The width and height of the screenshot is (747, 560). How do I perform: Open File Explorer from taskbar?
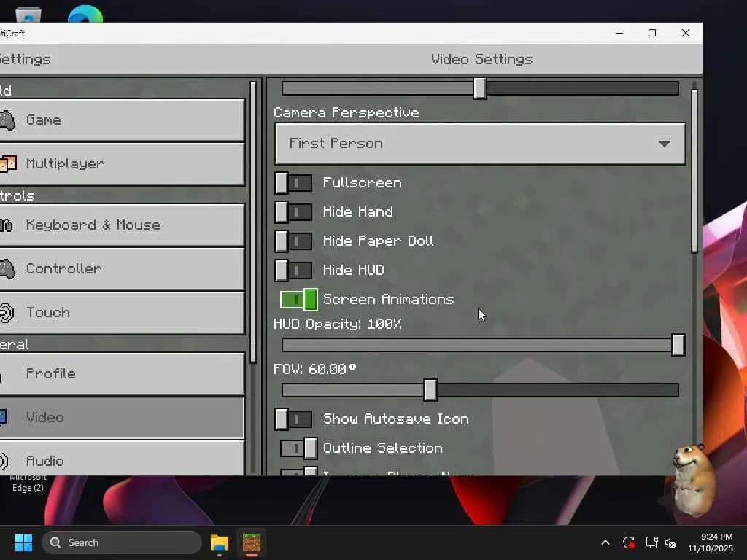click(220, 542)
